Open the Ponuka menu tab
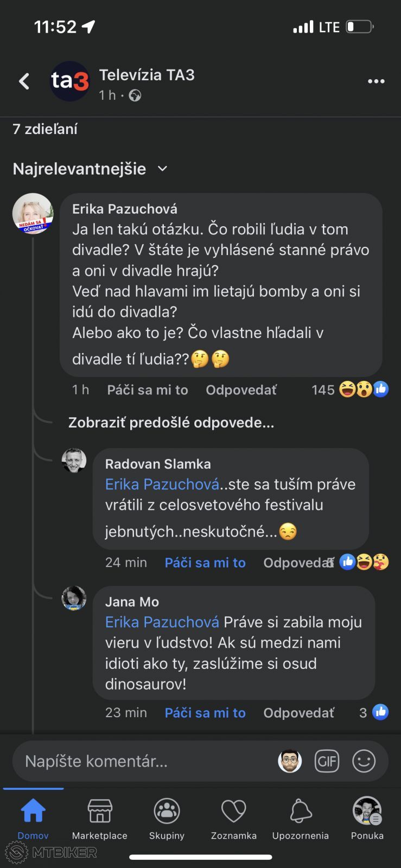The width and height of the screenshot is (401, 868). pos(367,819)
